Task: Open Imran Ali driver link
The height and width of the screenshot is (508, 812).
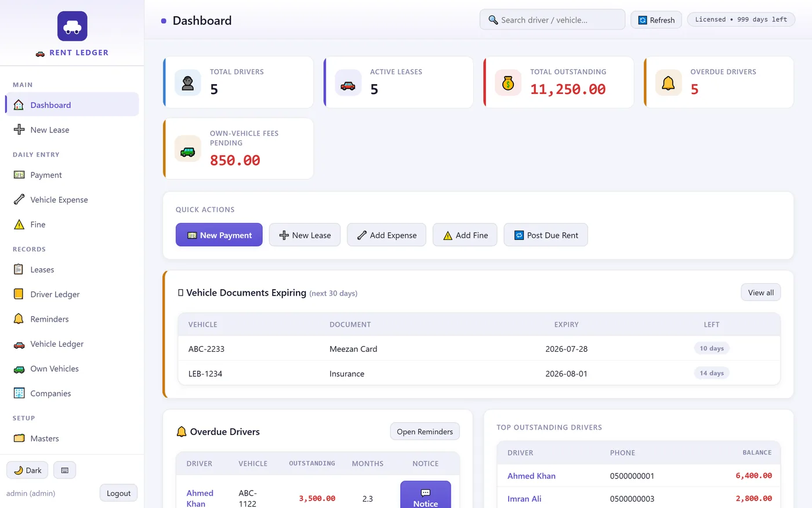Action: point(524,499)
